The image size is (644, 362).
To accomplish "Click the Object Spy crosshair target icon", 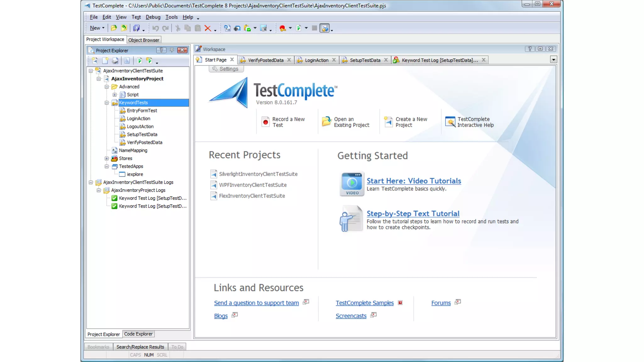I will 237,28.
